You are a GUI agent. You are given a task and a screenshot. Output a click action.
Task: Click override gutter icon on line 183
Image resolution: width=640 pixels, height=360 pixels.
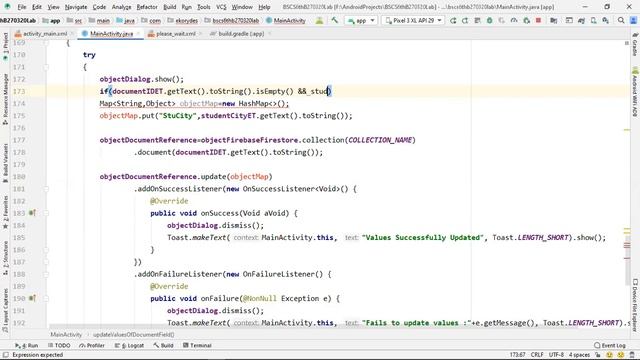pyautogui.click(x=32, y=213)
